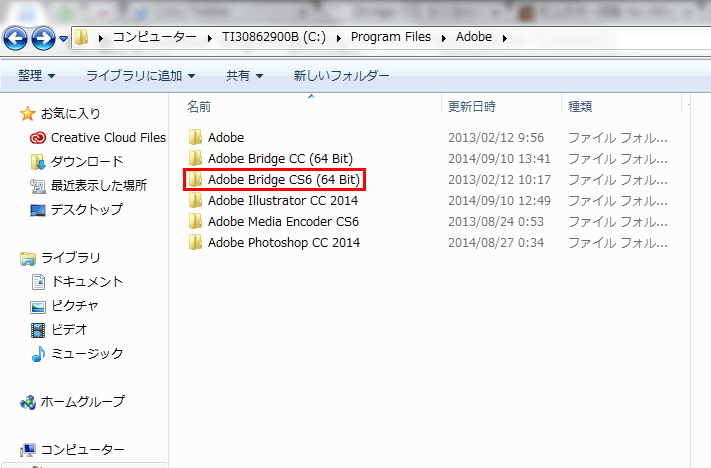Screen dimensions: 711x468
Task: Sort by the 更新日時 column header
Action: (472, 107)
